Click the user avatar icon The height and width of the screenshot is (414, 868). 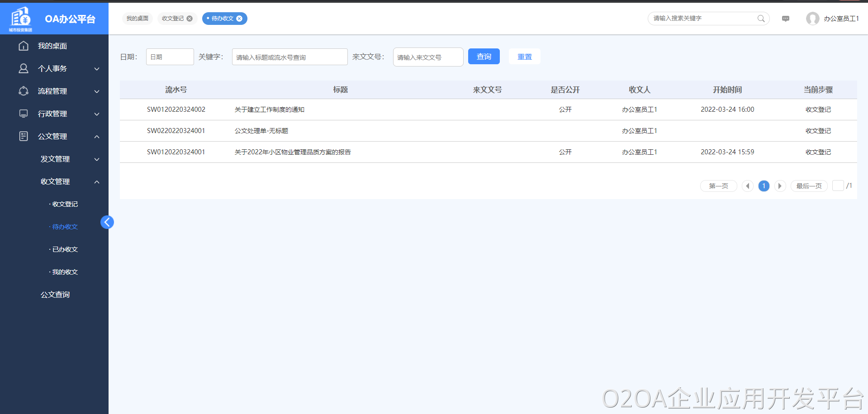[812, 19]
